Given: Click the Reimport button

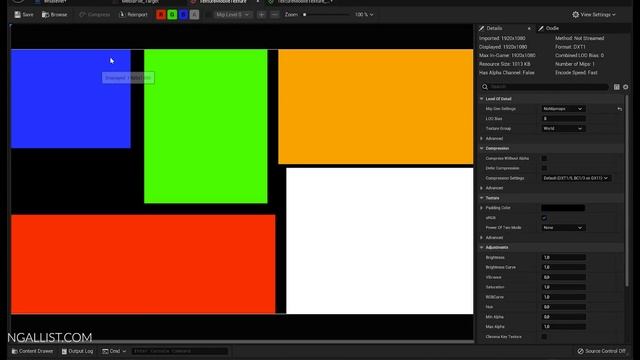Looking at the screenshot, I should click(x=133, y=15).
